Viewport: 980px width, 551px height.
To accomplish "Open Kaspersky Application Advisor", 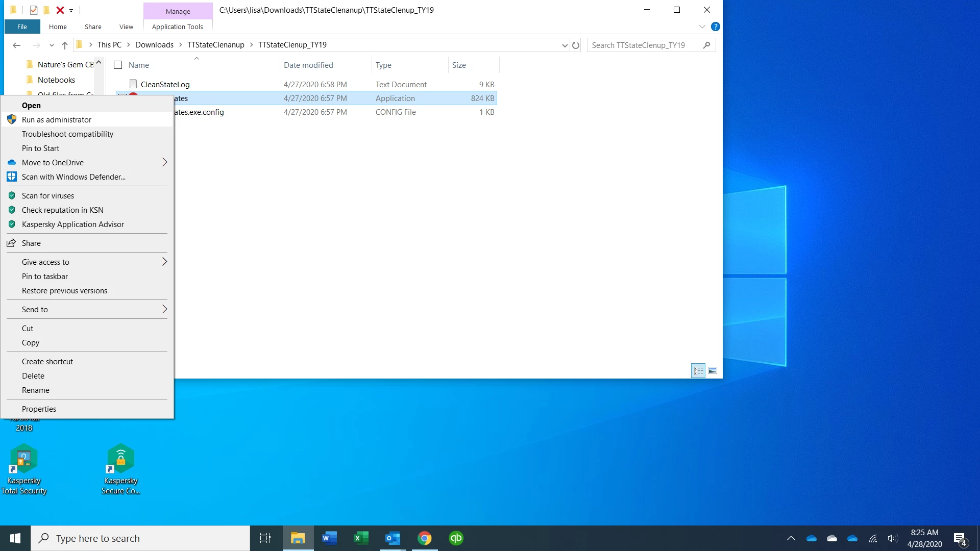I will coord(87,224).
